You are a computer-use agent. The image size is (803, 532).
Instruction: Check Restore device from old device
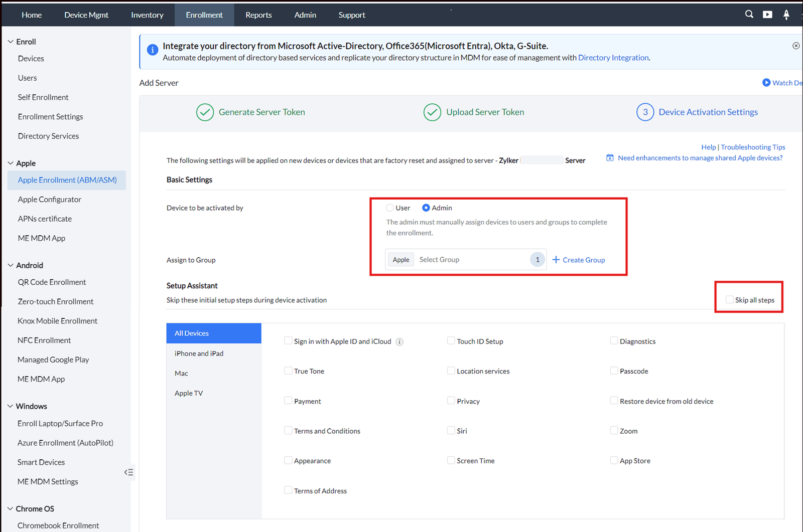tap(614, 401)
